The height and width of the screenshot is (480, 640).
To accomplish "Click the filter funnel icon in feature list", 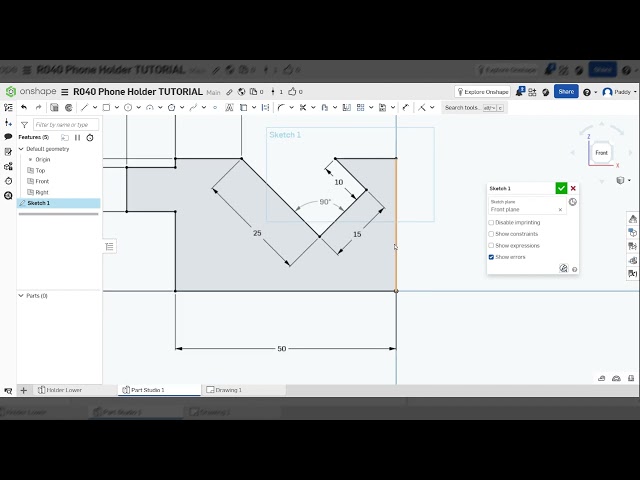I will (24, 124).
